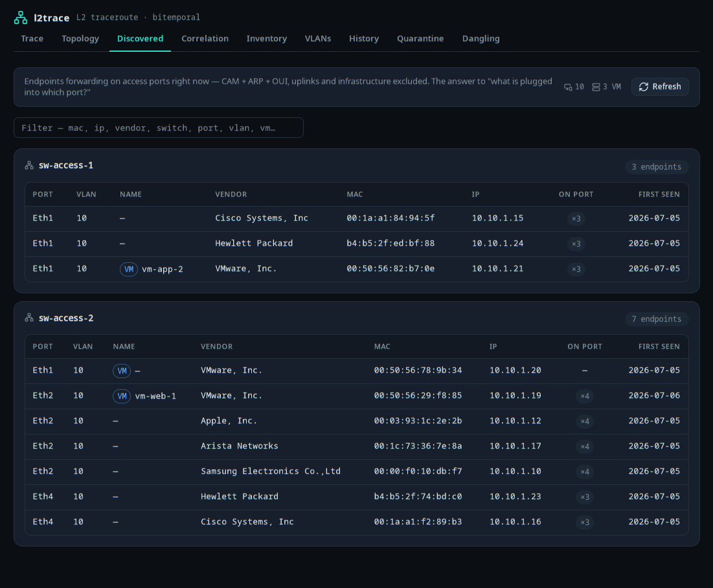Click MAC address b4:b5:2f:ed:bf:88
713x588 pixels.
coord(390,243)
